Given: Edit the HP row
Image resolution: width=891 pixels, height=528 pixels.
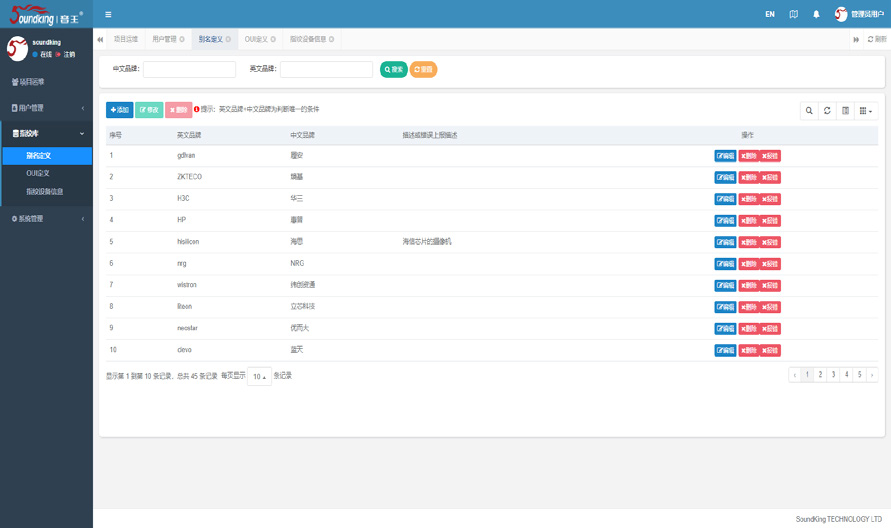Looking at the screenshot, I should pos(725,221).
